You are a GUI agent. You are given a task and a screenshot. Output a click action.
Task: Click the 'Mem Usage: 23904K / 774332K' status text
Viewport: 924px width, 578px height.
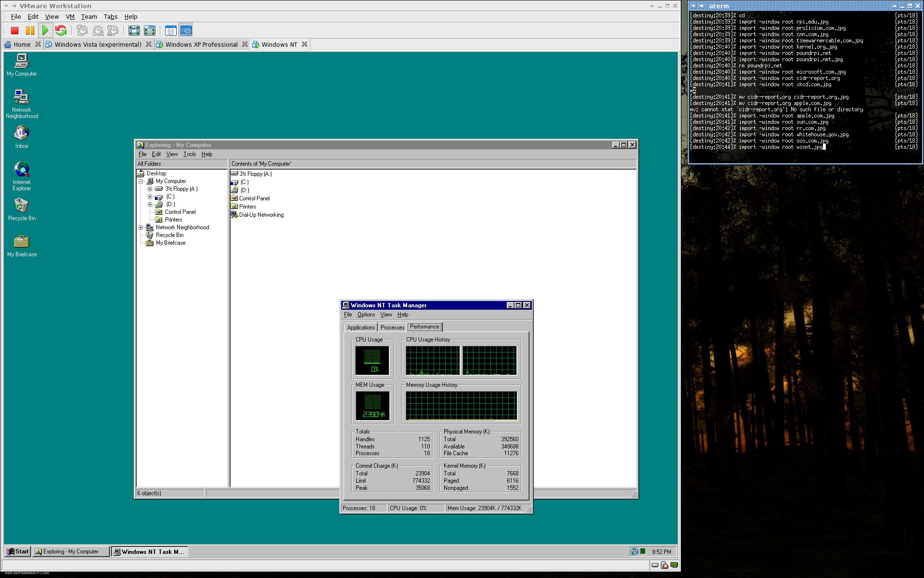click(485, 508)
